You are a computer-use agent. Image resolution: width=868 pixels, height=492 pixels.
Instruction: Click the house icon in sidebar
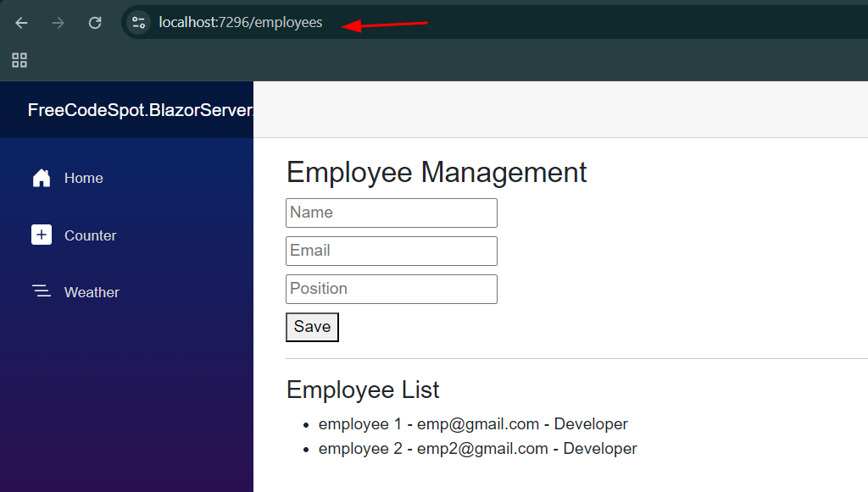click(42, 178)
